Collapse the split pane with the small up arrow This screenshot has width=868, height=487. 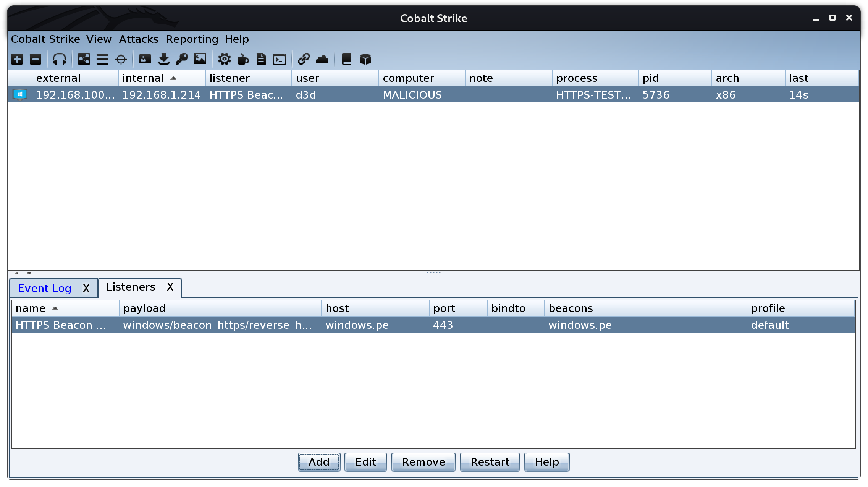point(17,273)
